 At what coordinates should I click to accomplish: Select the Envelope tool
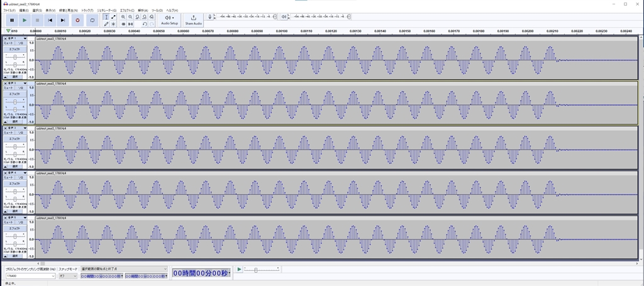pos(113,17)
